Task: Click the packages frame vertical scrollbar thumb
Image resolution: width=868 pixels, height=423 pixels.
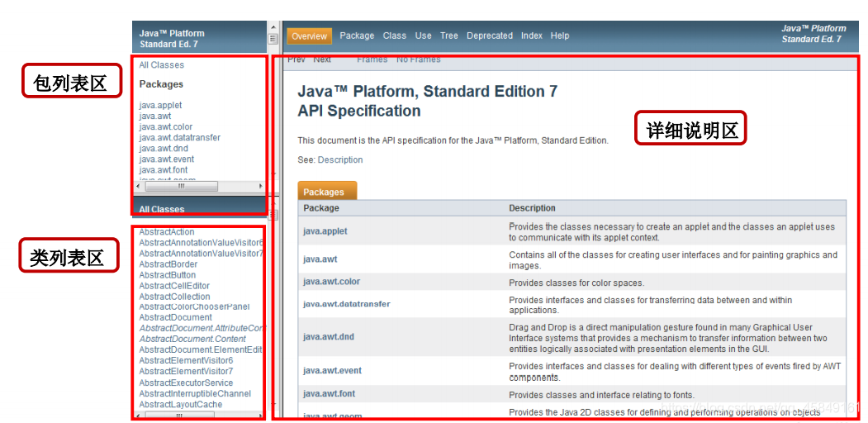Action: (x=273, y=38)
